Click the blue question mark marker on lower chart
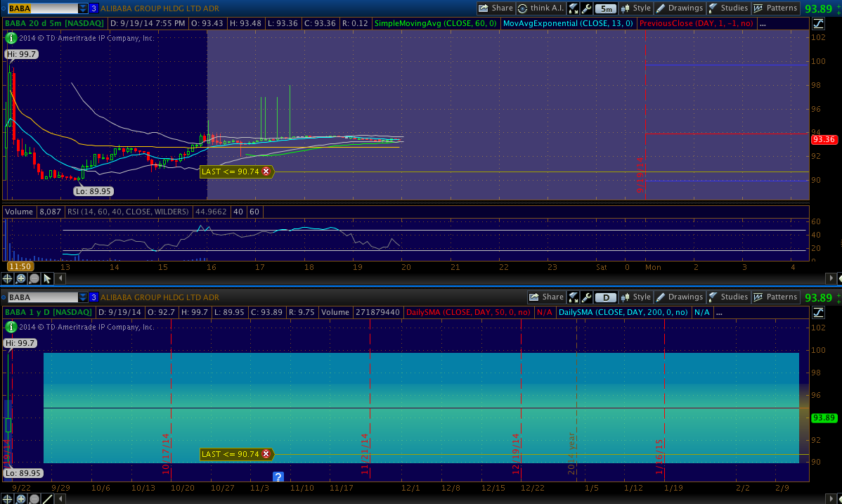The width and height of the screenshot is (842, 504). pos(278,477)
